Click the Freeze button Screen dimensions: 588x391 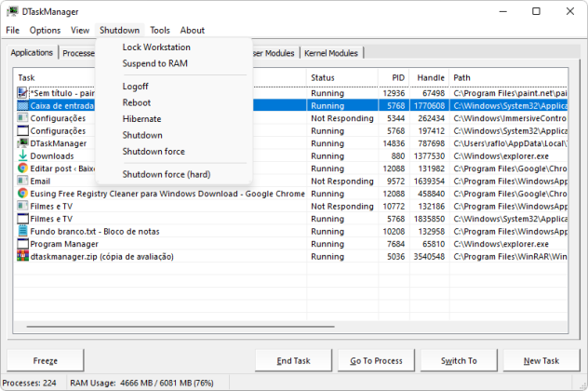[45, 360]
